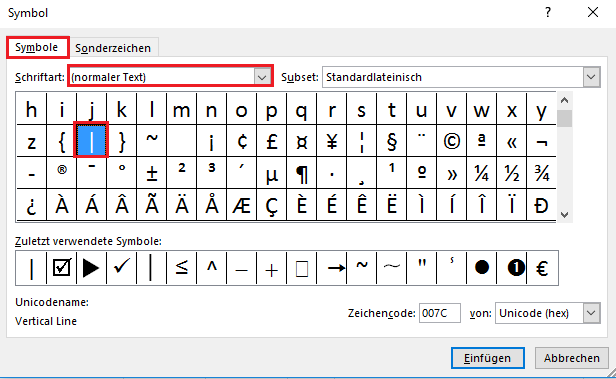
Task: Choose the broken bar ¦ symbol
Action: click(x=361, y=141)
